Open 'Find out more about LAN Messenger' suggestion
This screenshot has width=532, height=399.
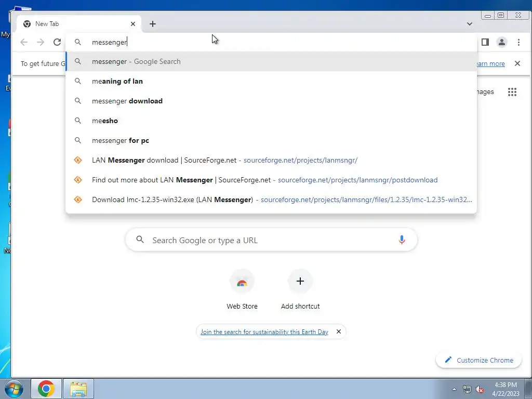coord(271,179)
